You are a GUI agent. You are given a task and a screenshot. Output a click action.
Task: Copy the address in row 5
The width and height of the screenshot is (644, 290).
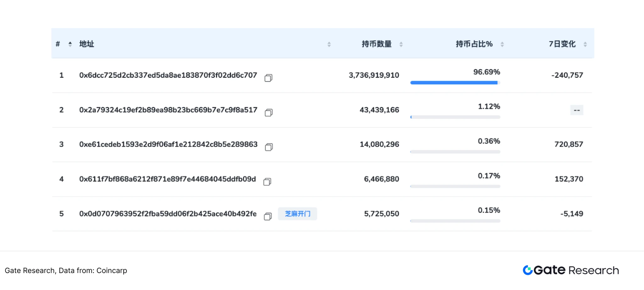pyautogui.click(x=268, y=216)
